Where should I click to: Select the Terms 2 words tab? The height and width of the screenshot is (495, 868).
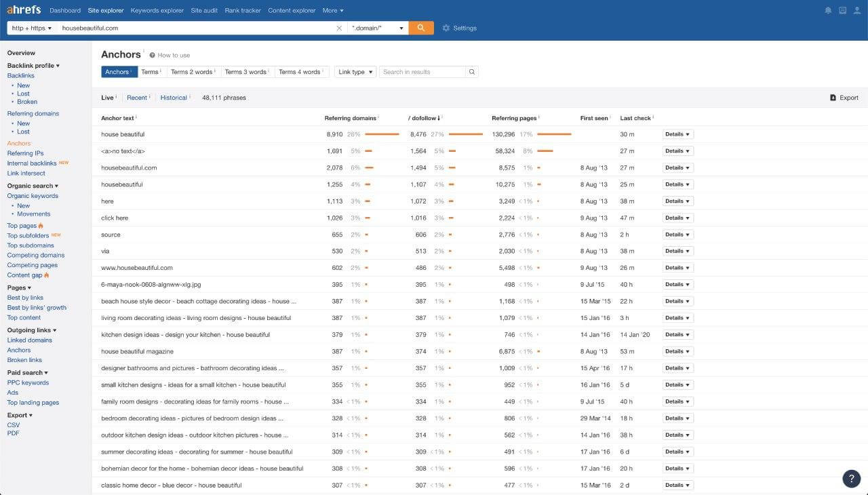coord(193,72)
